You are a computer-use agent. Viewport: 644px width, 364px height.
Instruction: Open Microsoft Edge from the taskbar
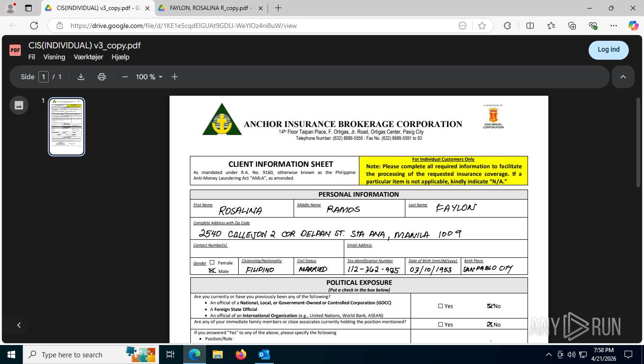[194, 355]
